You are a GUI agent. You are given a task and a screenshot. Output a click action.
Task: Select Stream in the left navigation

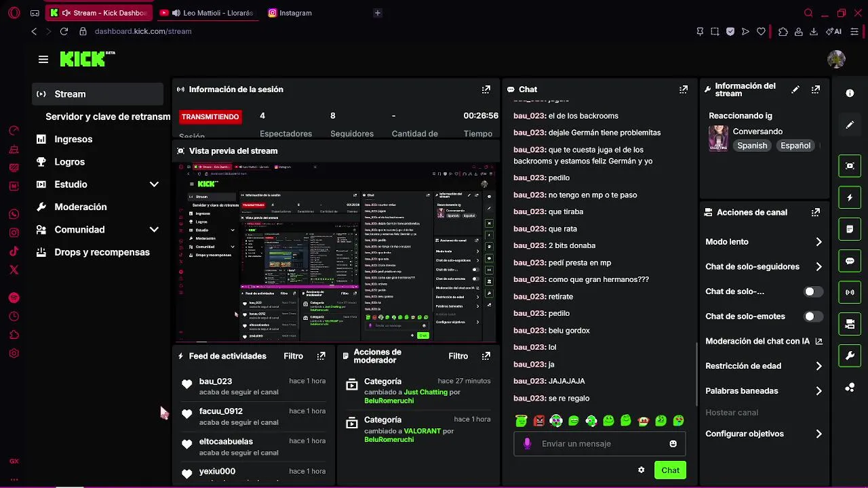point(98,94)
